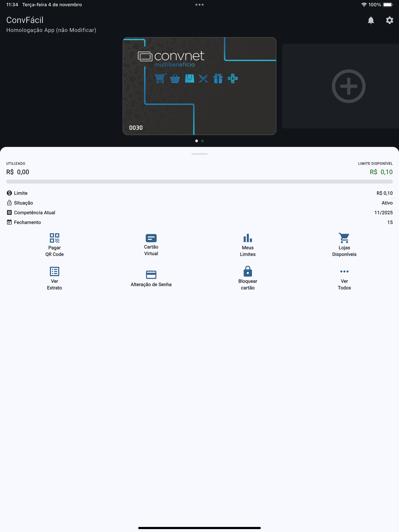Tap the multitasking three dots at top
Image resolution: width=399 pixels, height=532 pixels.
[199, 4]
